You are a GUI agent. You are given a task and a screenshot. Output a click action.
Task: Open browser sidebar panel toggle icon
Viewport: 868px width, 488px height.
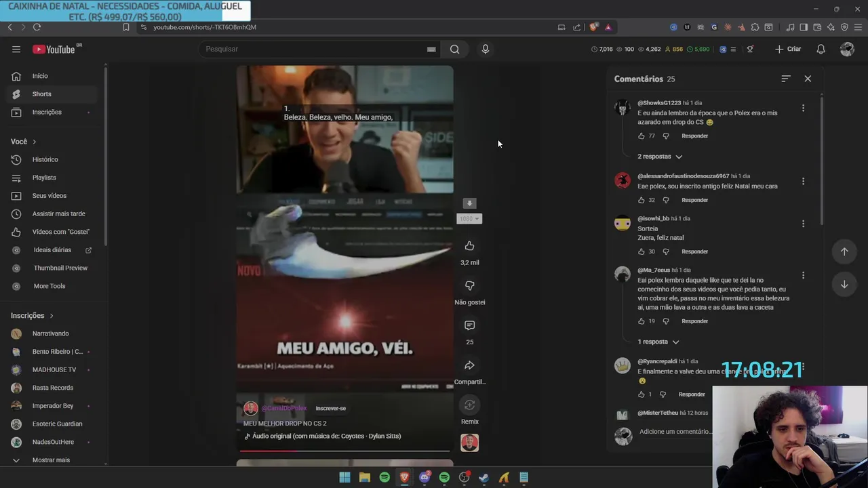[x=804, y=27]
